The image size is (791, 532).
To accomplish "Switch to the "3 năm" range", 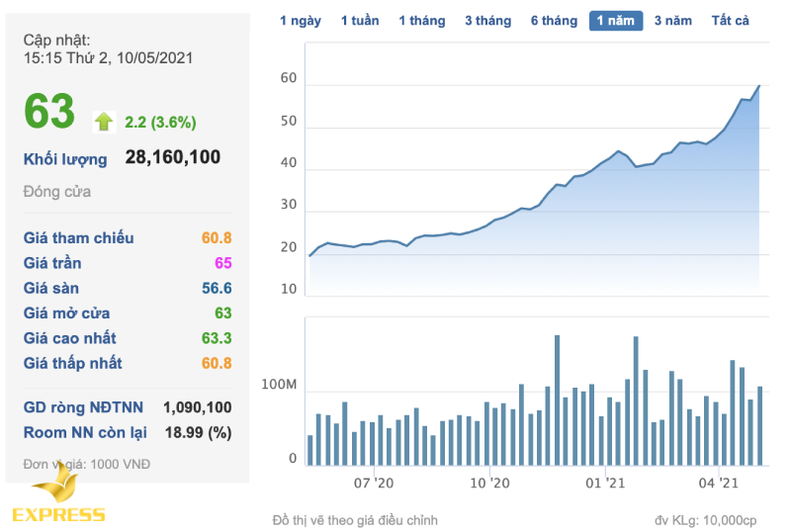I will [672, 21].
